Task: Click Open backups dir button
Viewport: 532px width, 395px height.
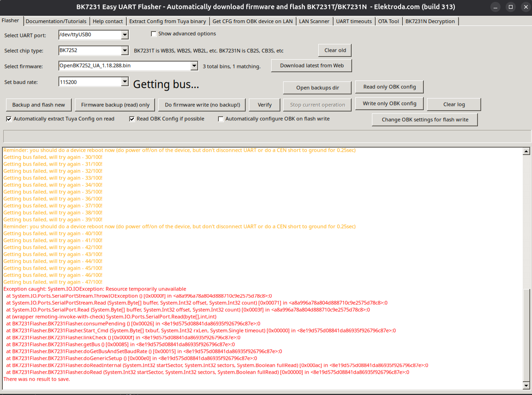Action: point(317,87)
